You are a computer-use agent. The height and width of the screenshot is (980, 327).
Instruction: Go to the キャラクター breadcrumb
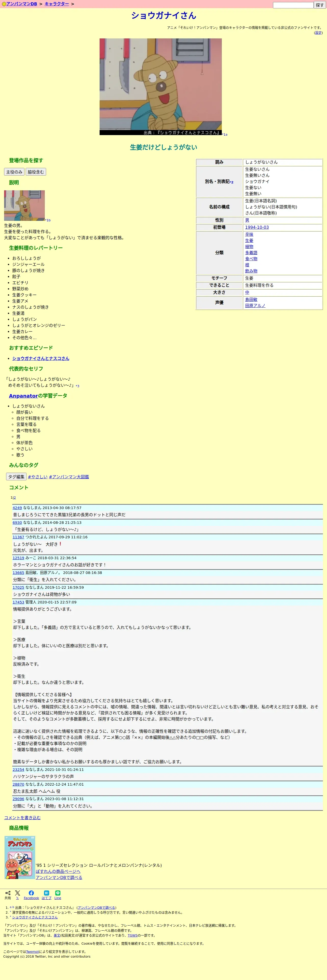tap(57, 4)
